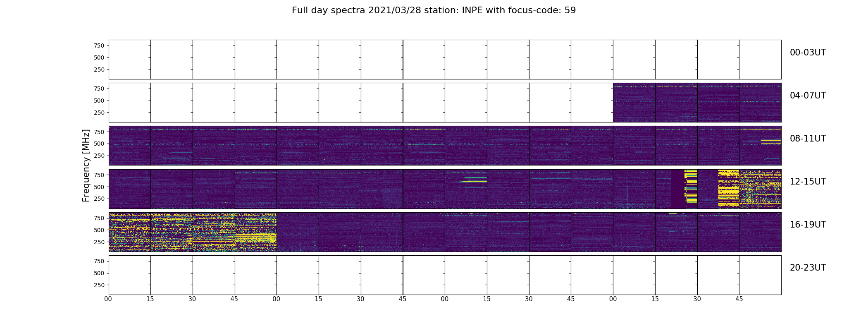
Task: Click the 750 tick of the 00-03UT row
Action: click(99, 46)
